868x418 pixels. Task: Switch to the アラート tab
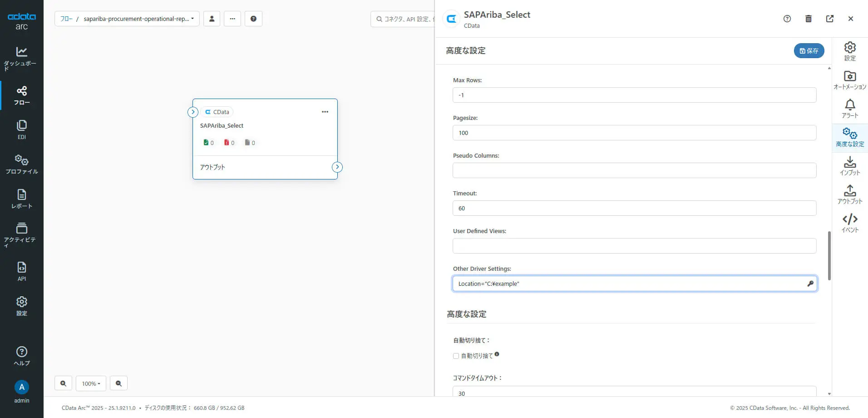click(x=849, y=109)
